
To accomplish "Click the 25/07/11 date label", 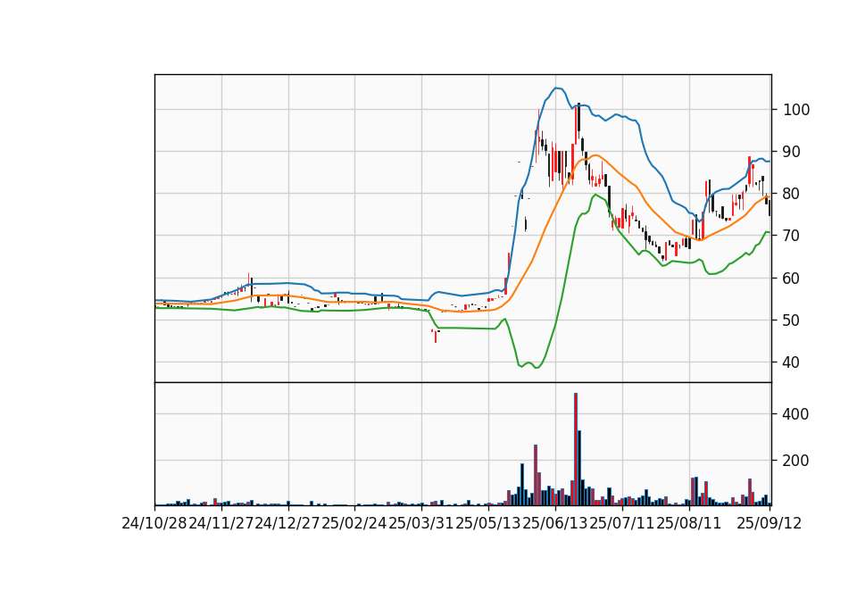I will (622, 524).
